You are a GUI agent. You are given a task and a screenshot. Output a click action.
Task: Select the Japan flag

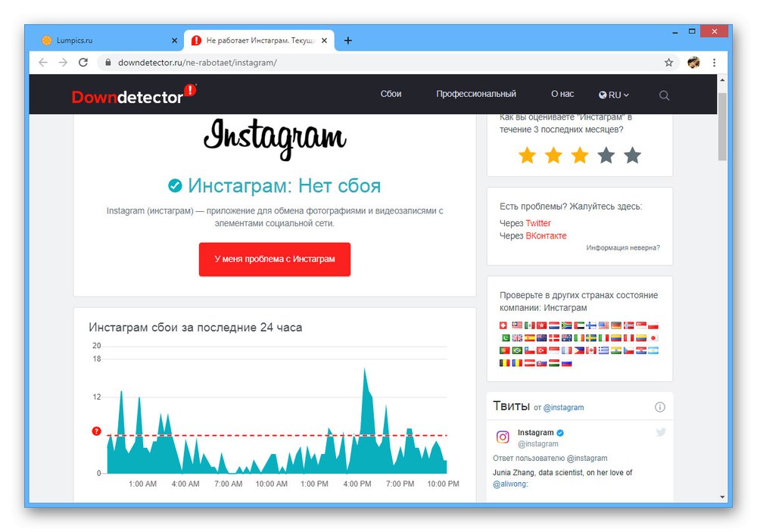point(653,338)
